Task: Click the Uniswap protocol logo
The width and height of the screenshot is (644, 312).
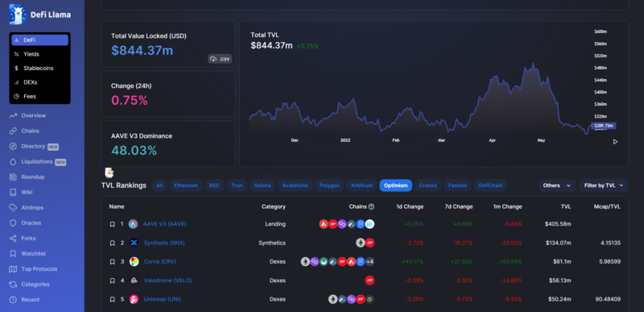Action: (134, 300)
